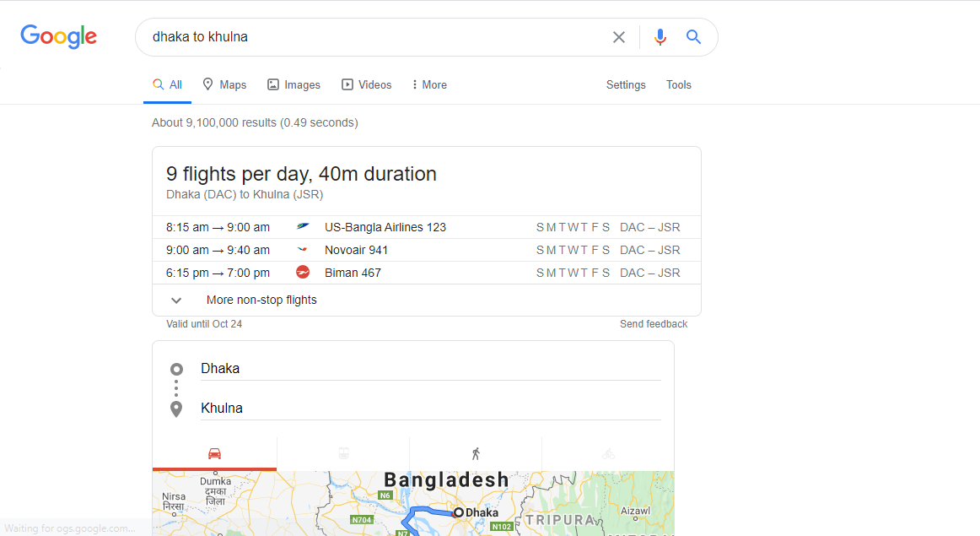Select the walking mode icon

tap(476, 453)
